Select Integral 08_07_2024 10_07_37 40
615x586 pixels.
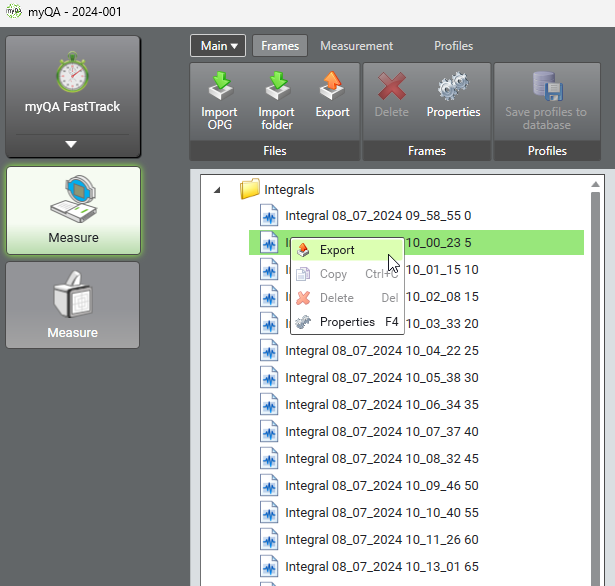[x=382, y=432]
